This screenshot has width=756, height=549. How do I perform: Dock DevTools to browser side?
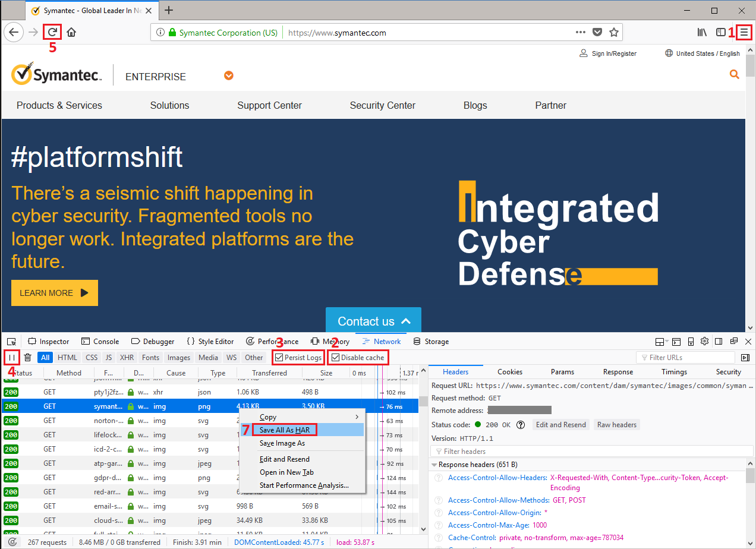coord(719,342)
